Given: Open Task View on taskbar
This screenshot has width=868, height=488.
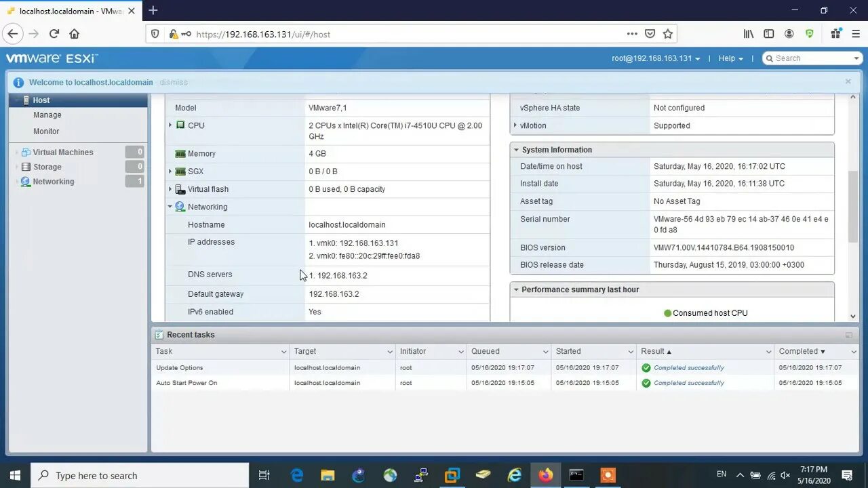Looking at the screenshot, I should (x=264, y=475).
